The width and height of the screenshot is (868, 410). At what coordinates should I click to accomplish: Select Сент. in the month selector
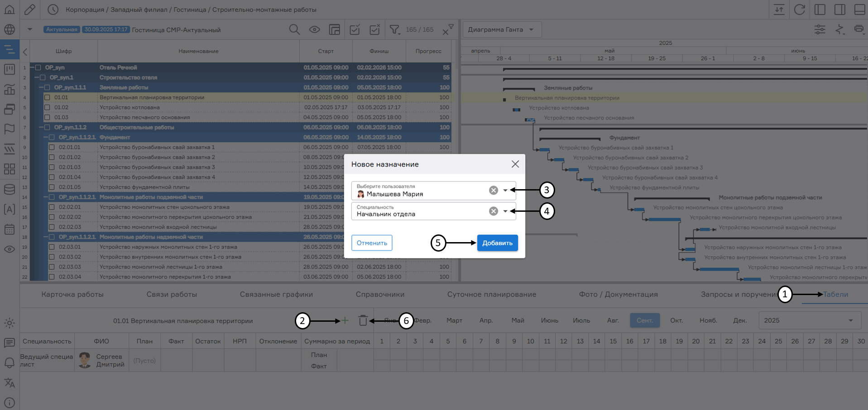tap(645, 320)
